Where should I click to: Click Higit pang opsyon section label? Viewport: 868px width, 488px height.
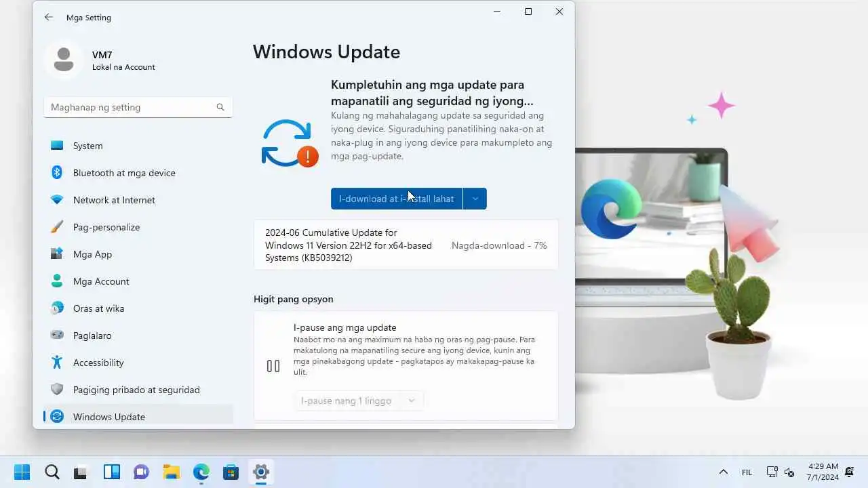point(294,299)
